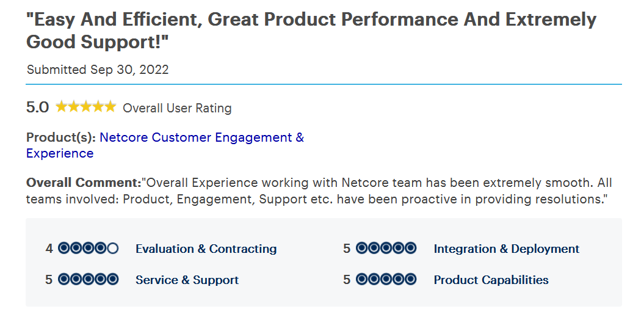The height and width of the screenshot is (317, 644).
Task: Click the Product(s) label
Action: pos(61,137)
